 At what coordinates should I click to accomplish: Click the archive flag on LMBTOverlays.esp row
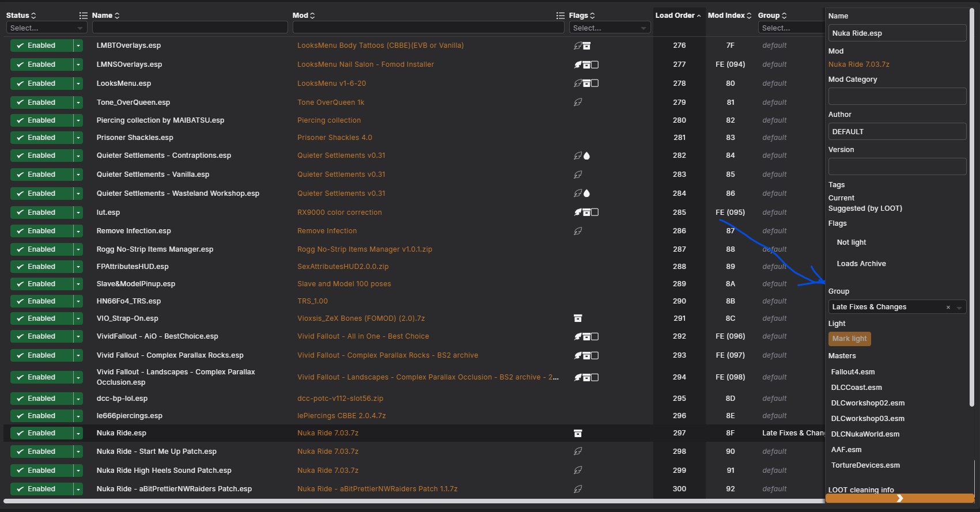(587, 45)
